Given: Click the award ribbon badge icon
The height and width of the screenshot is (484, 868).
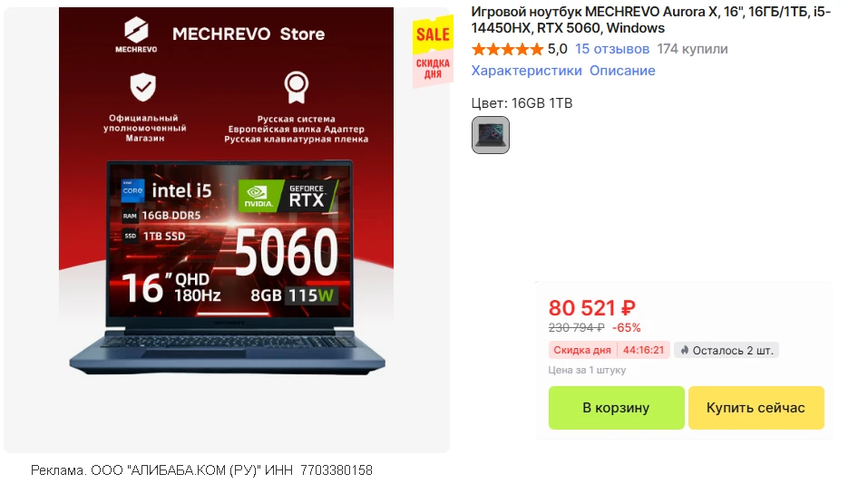Looking at the screenshot, I should [297, 87].
